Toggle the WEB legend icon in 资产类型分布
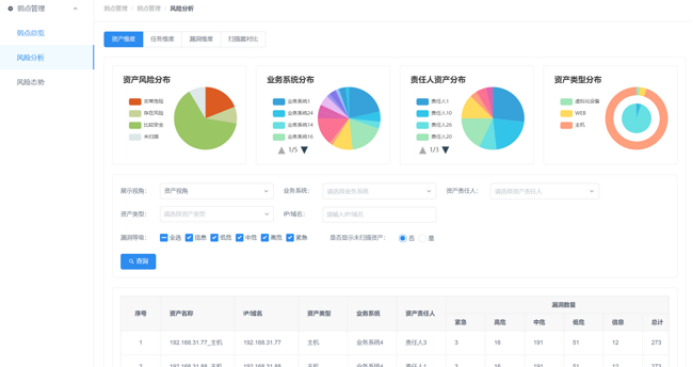693x367 pixels. (x=566, y=113)
